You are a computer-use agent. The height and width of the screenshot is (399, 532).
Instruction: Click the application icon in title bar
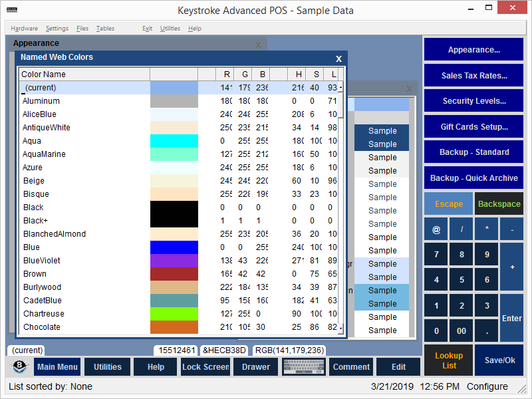[11, 10]
